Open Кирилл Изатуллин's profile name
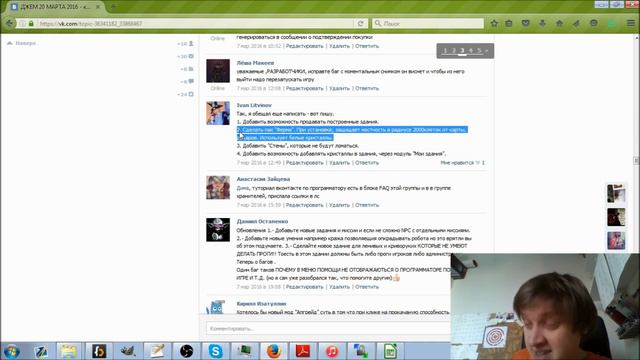The image size is (640, 360). [261, 304]
